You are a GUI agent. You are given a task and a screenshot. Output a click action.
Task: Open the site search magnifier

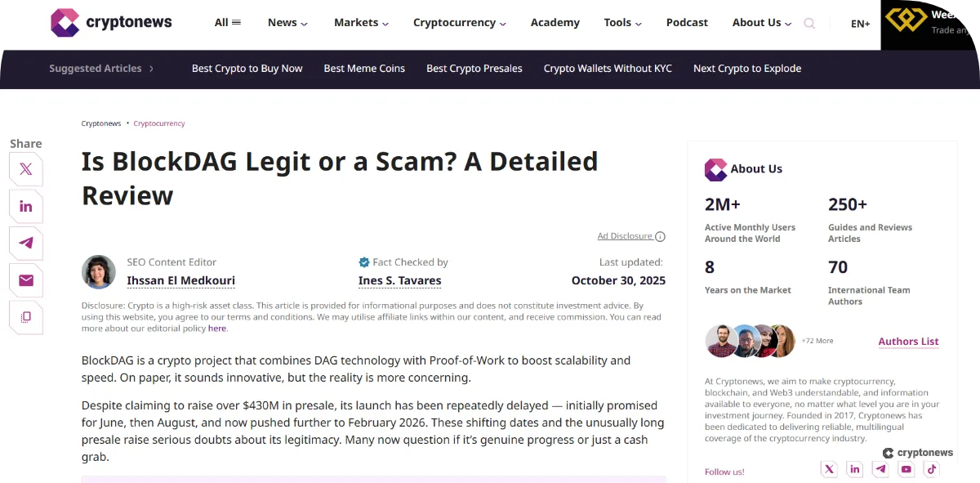coord(809,24)
